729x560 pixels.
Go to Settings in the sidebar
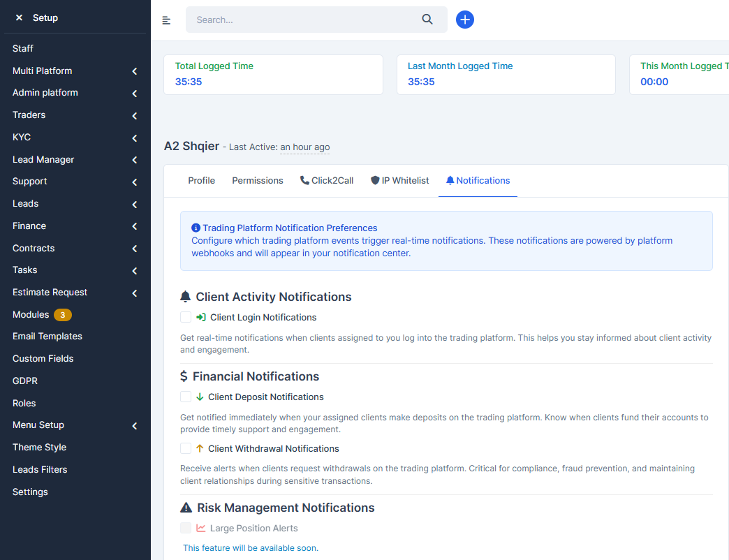30,492
